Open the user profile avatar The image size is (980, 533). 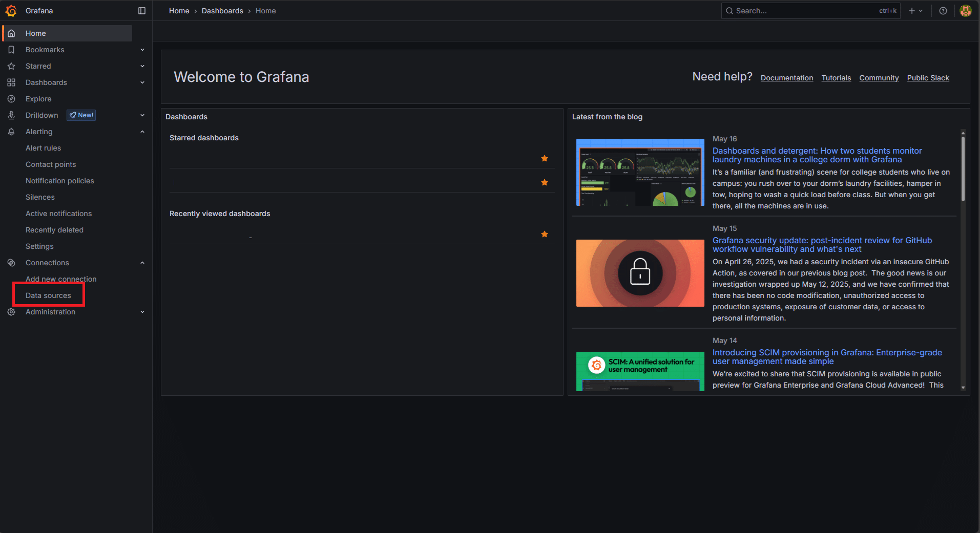click(966, 11)
